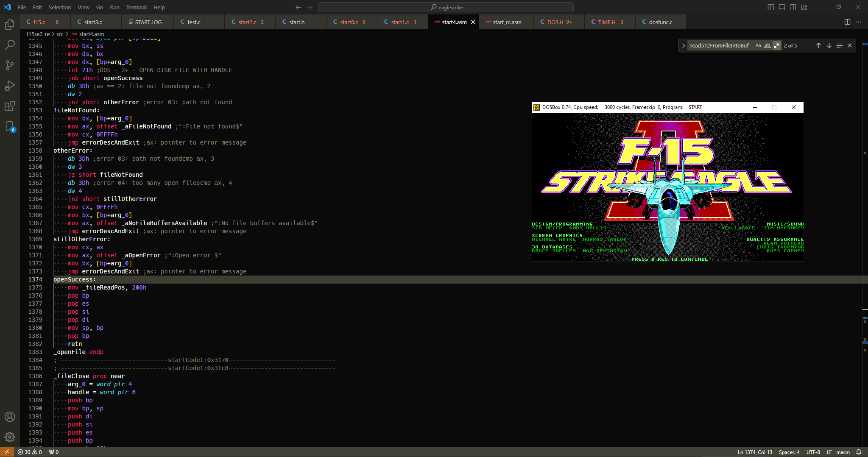868x457 pixels.
Task: Switch to the TIME.H tab
Action: [x=610, y=22]
